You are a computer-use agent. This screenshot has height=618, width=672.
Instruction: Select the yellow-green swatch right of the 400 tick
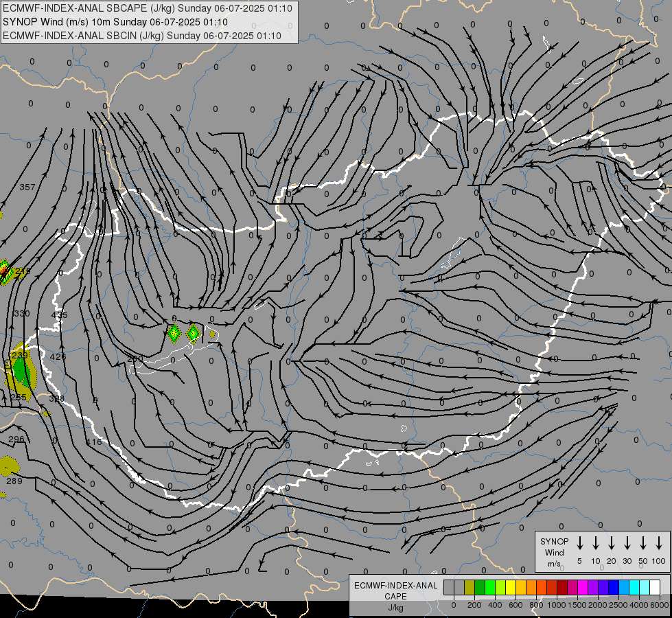click(500, 588)
